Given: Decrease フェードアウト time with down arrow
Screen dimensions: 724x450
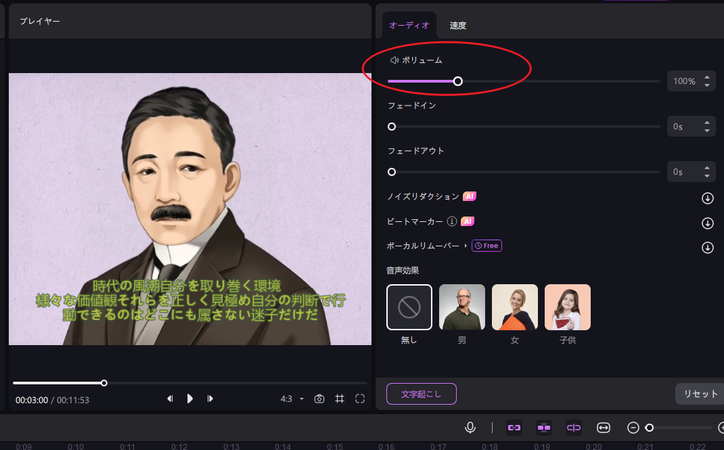Looking at the screenshot, I should tap(707, 176).
